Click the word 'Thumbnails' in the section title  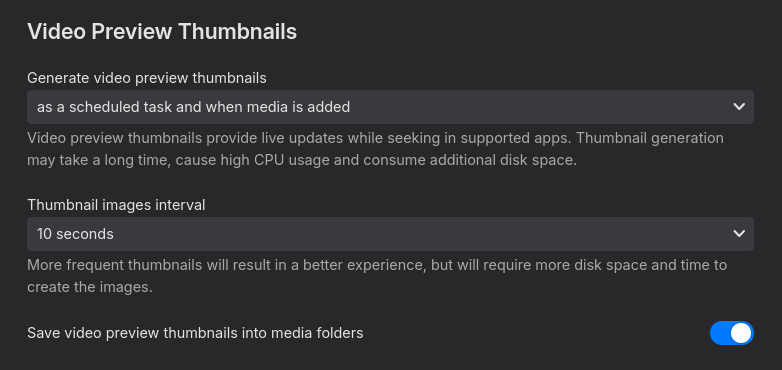(237, 31)
